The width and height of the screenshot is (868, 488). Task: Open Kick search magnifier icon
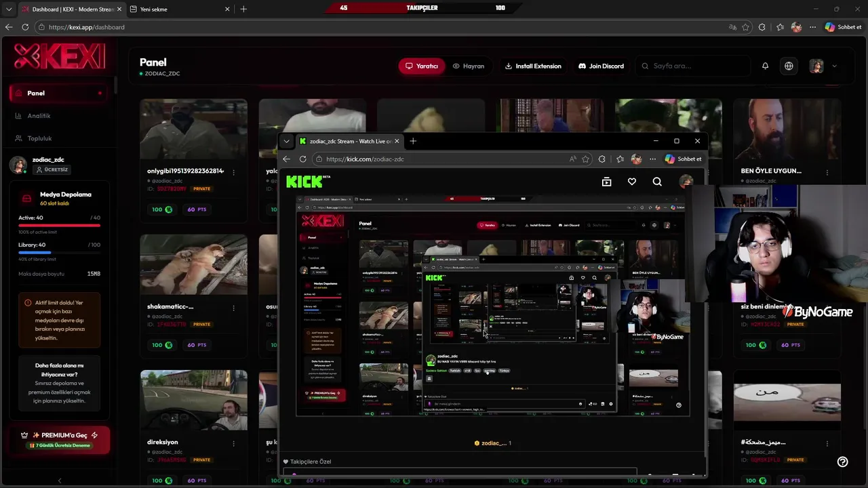[657, 182]
